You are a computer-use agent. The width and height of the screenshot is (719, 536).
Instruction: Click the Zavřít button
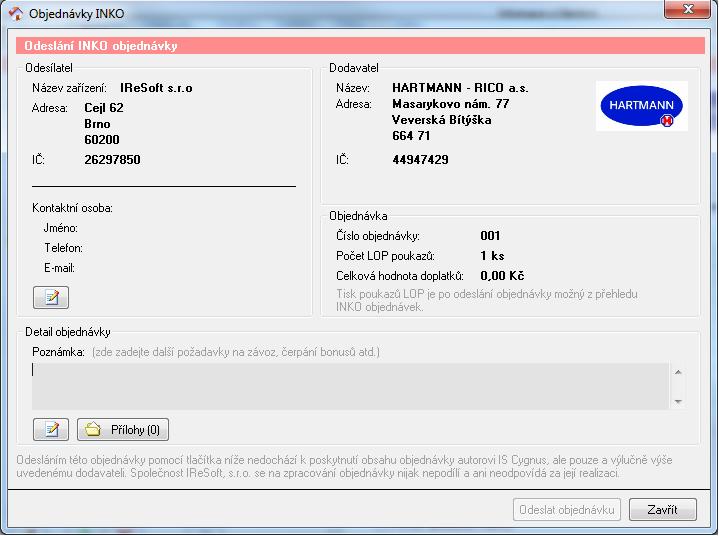[x=663, y=509]
